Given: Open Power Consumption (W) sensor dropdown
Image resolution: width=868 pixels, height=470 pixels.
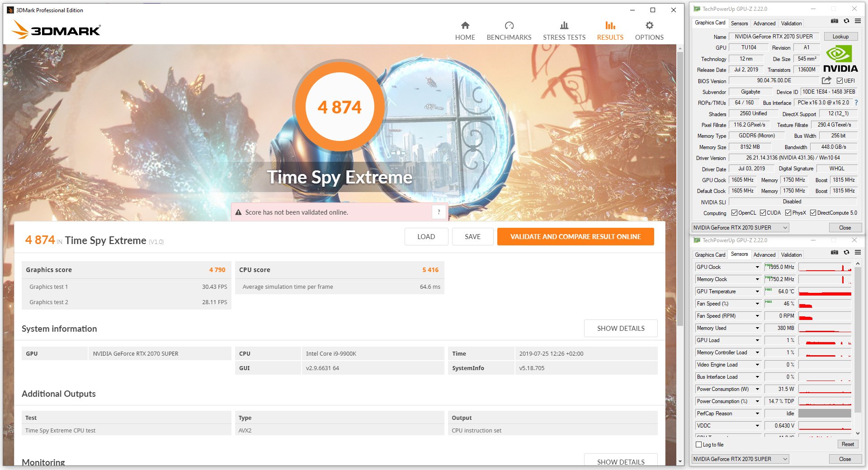Looking at the screenshot, I should (x=757, y=389).
